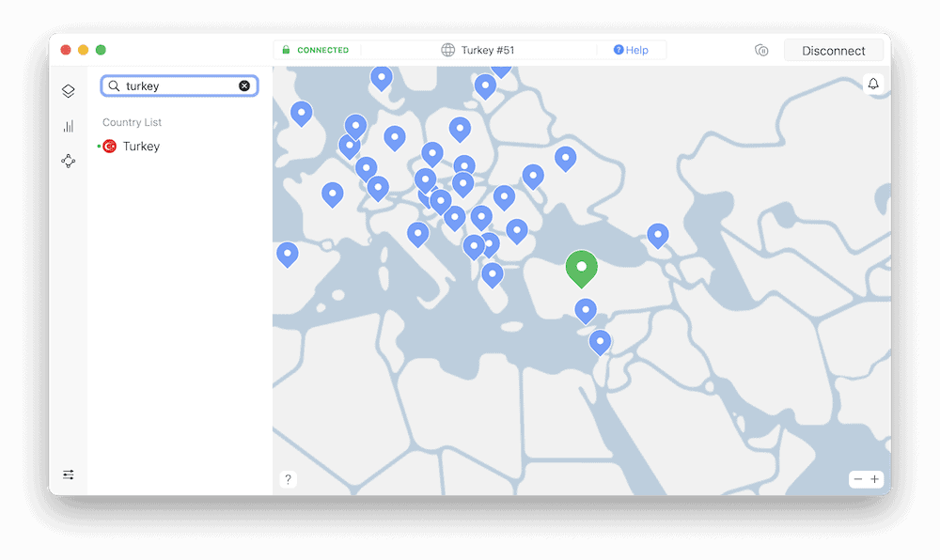Click the green connected Turkey map pin
This screenshot has width=940, height=560.
(581, 267)
